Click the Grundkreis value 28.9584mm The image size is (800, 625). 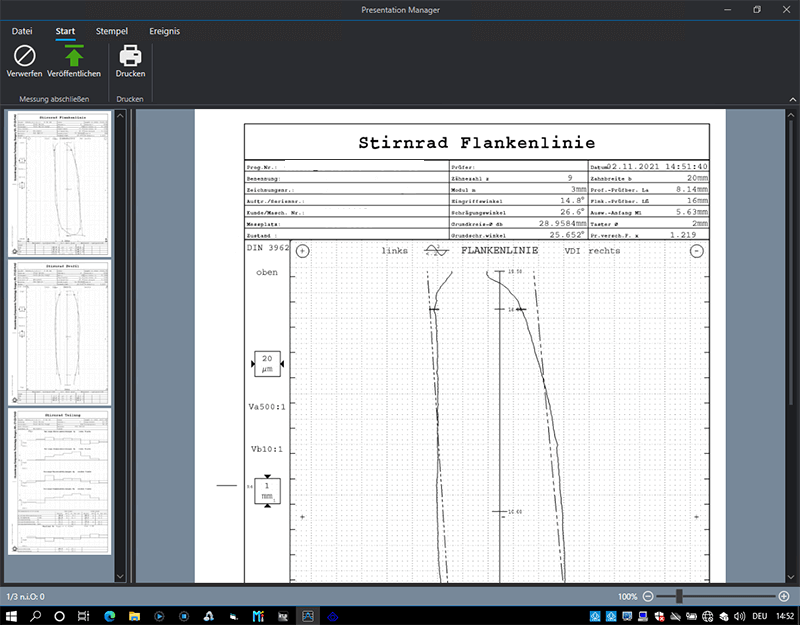coord(563,223)
